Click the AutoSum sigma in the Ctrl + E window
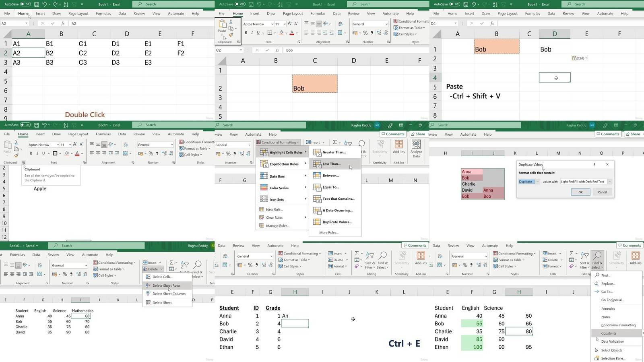644x362 pixels. pos(357,253)
